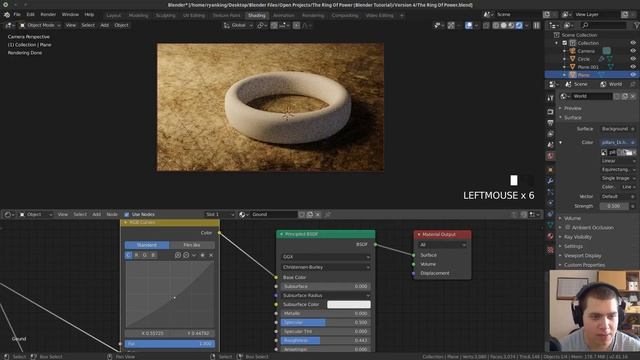Reset curve view with the dot icon in RGB Curves
This screenshot has width=640, height=360.
[202, 255]
